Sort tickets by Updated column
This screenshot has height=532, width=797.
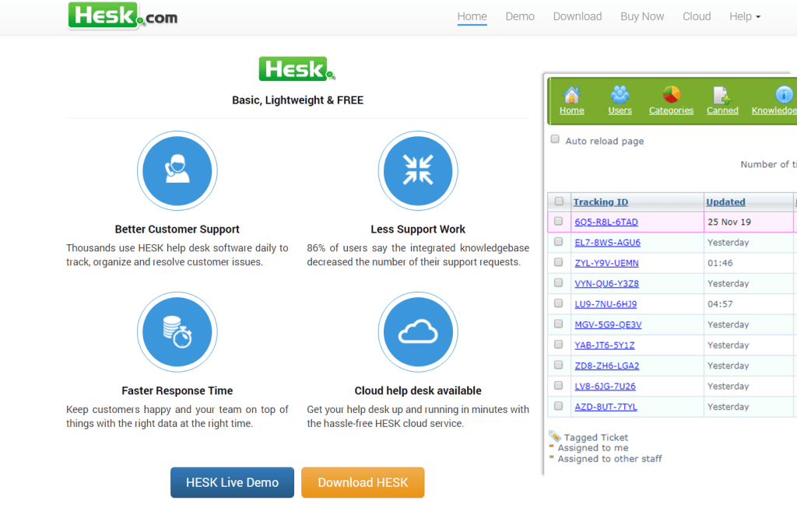725,201
